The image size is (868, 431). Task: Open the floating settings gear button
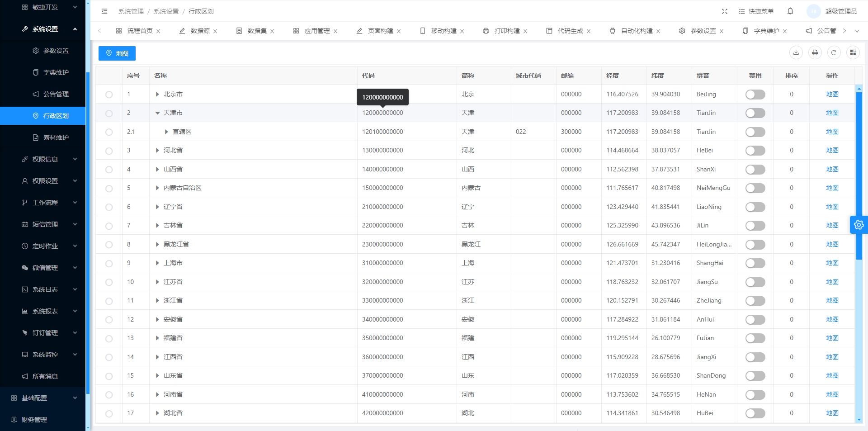click(859, 225)
